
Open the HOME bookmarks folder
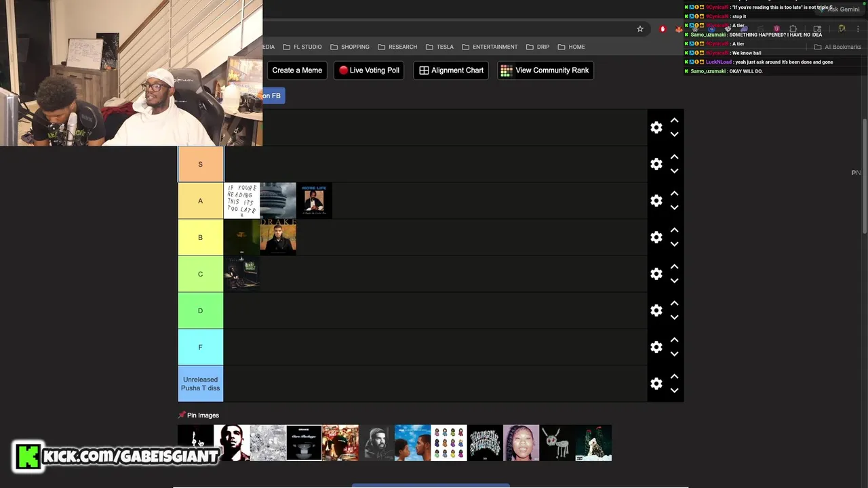click(x=571, y=47)
